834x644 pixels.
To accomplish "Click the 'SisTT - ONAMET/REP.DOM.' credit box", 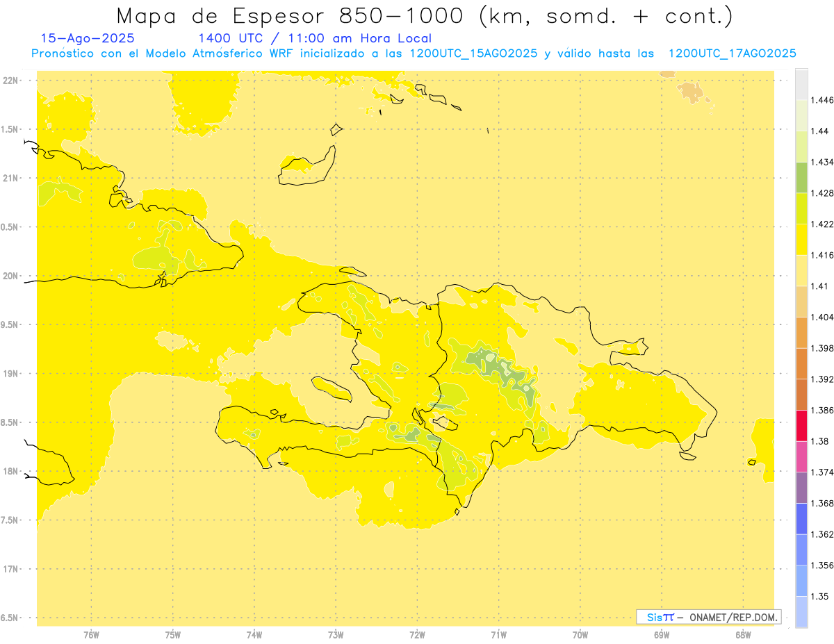I will click(709, 617).
